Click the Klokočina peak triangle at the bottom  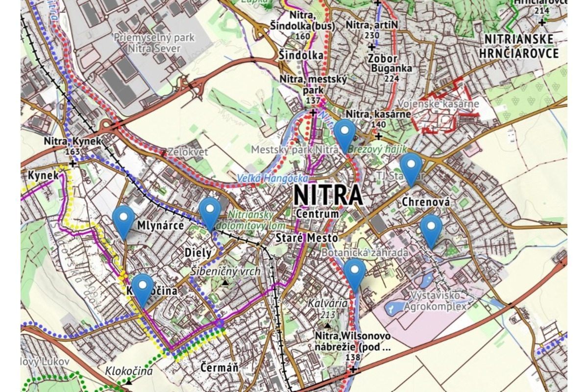[128, 381]
